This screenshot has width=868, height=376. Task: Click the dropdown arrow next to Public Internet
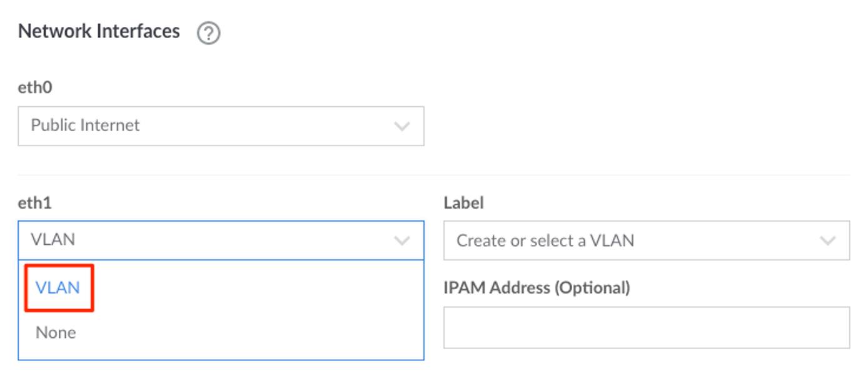(401, 126)
